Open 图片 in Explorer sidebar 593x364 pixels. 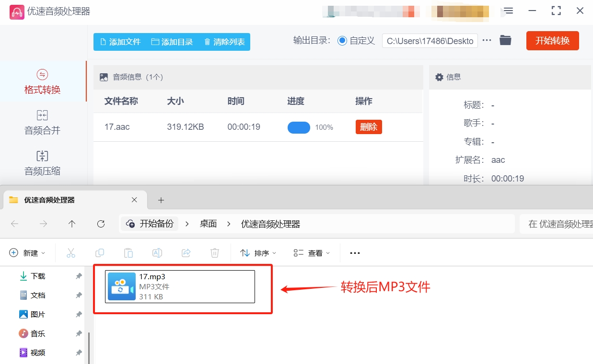32,315
